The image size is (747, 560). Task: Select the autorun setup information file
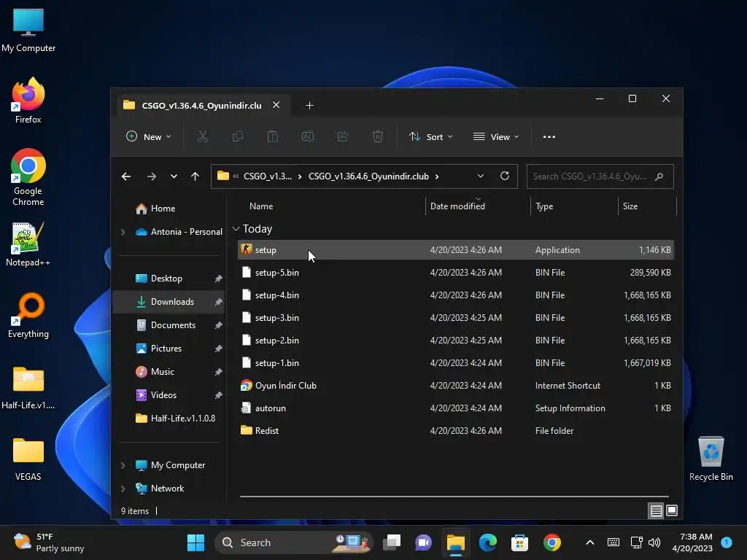pos(456,408)
